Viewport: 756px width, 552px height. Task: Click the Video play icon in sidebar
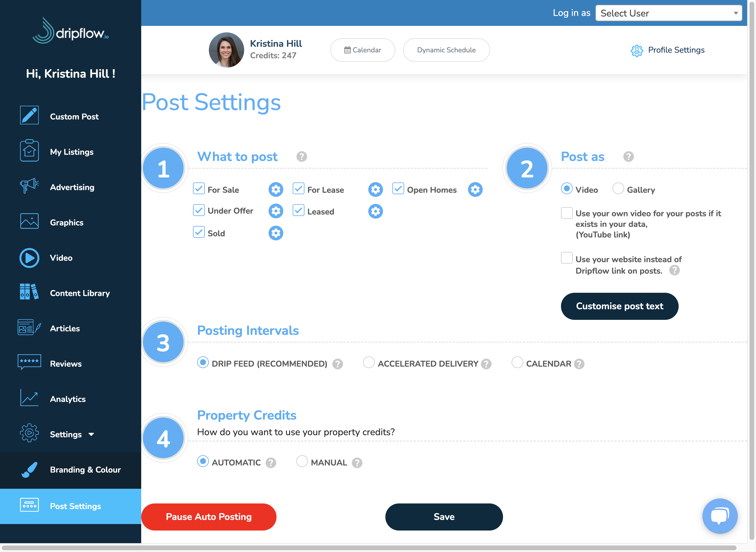(29, 258)
